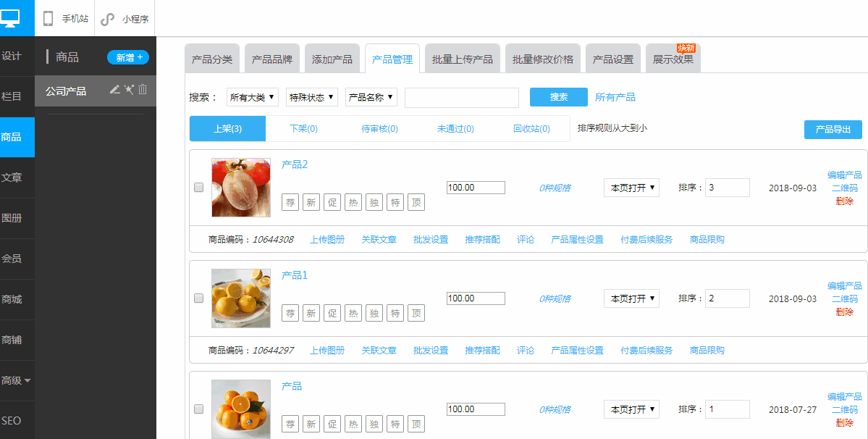Screen dimensions: 868x439
Task: Toggle the 新 new badge on 产品1
Action: coord(311,313)
